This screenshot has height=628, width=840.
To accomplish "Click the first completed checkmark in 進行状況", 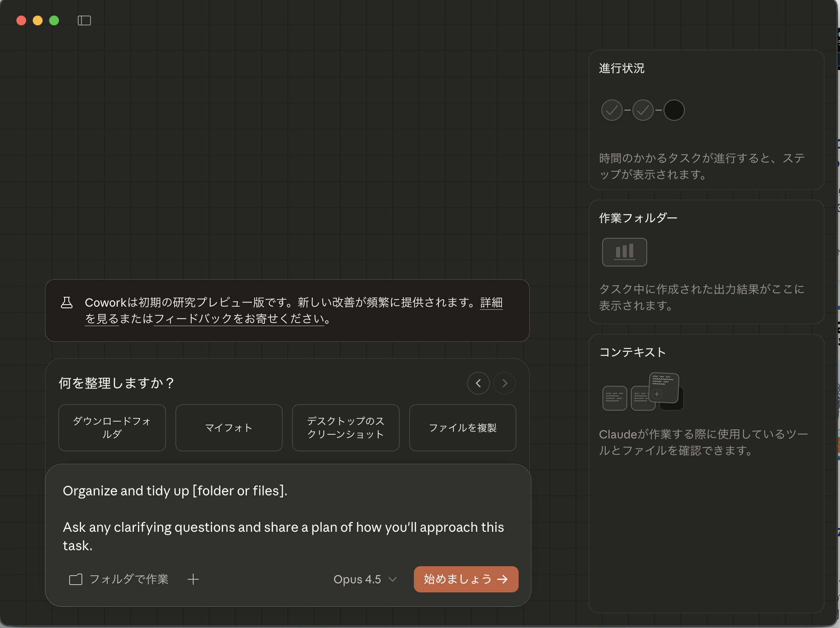I will (611, 110).
